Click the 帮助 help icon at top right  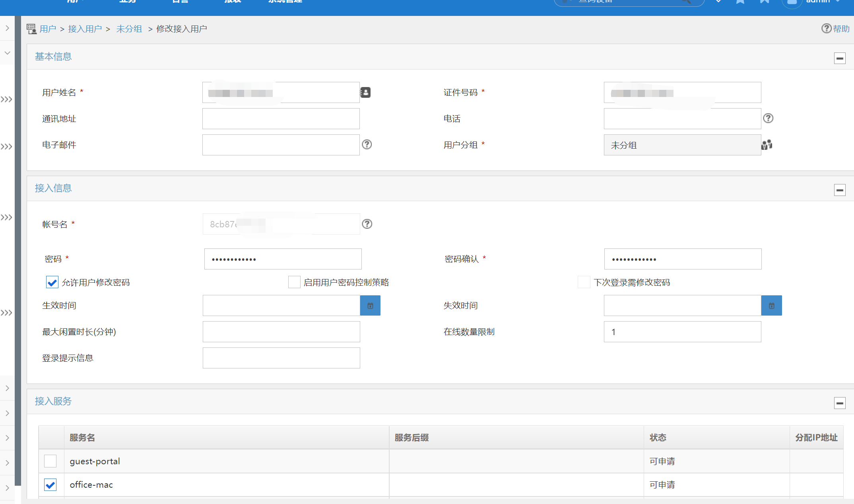pos(826,29)
